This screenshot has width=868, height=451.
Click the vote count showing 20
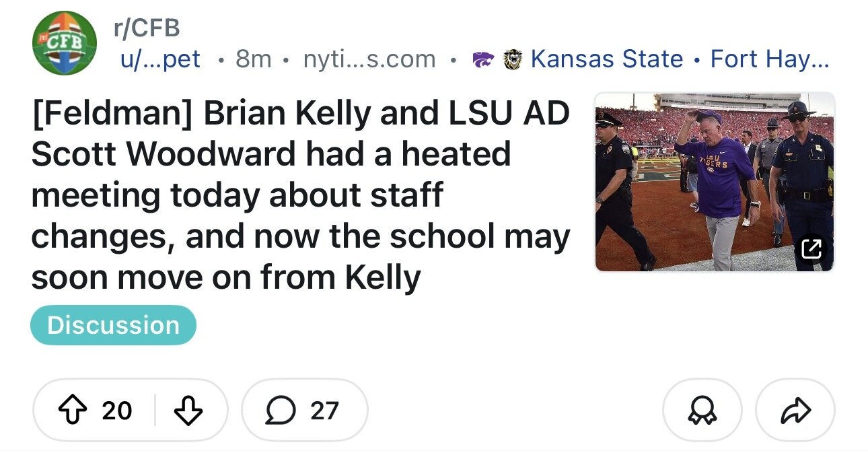click(116, 410)
